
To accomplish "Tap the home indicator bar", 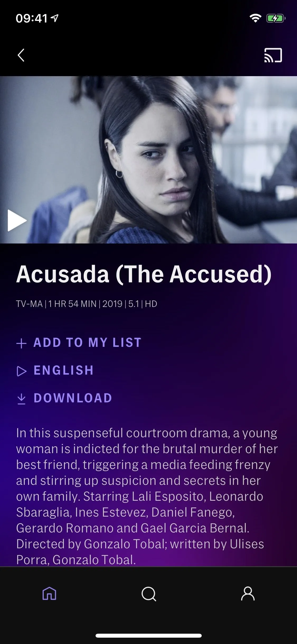I will click(x=149, y=636).
